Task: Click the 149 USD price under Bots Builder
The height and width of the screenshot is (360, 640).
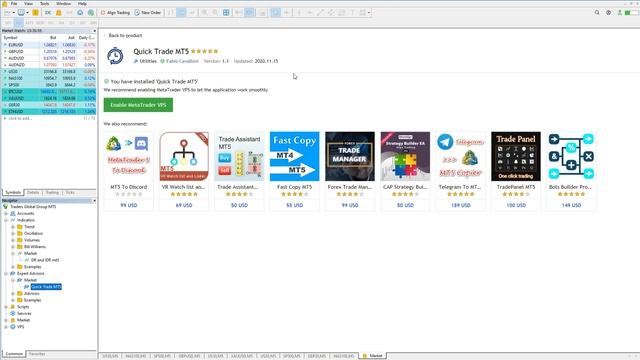Action: [x=571, y=205]
